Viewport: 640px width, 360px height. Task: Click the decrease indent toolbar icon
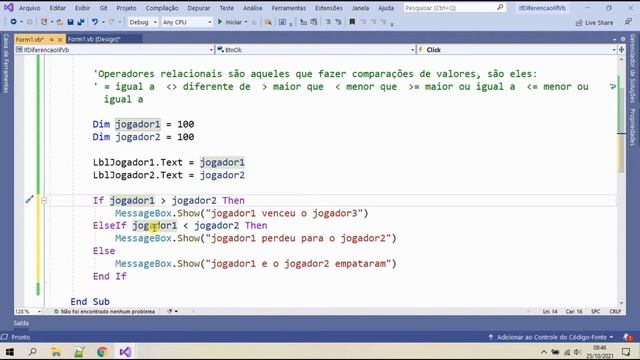coord(303,22)
